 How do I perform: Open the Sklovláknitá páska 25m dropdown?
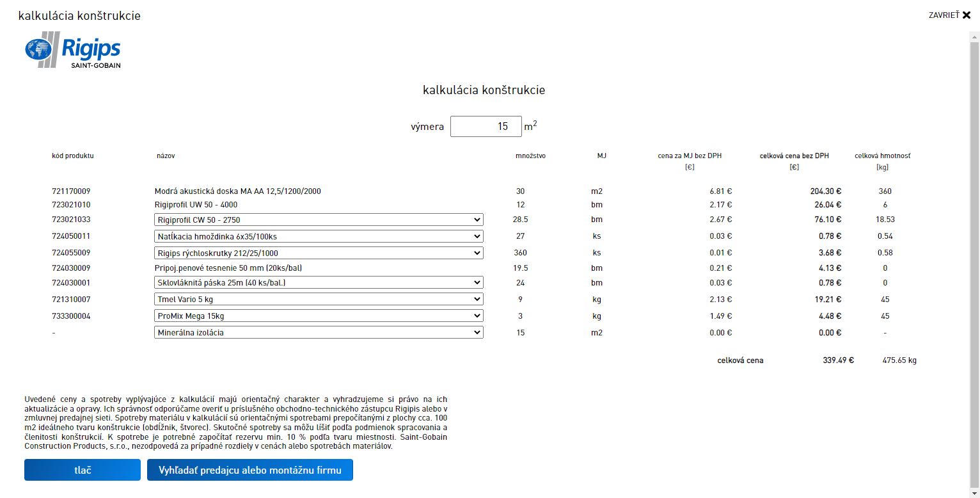[x=319, y=282]
